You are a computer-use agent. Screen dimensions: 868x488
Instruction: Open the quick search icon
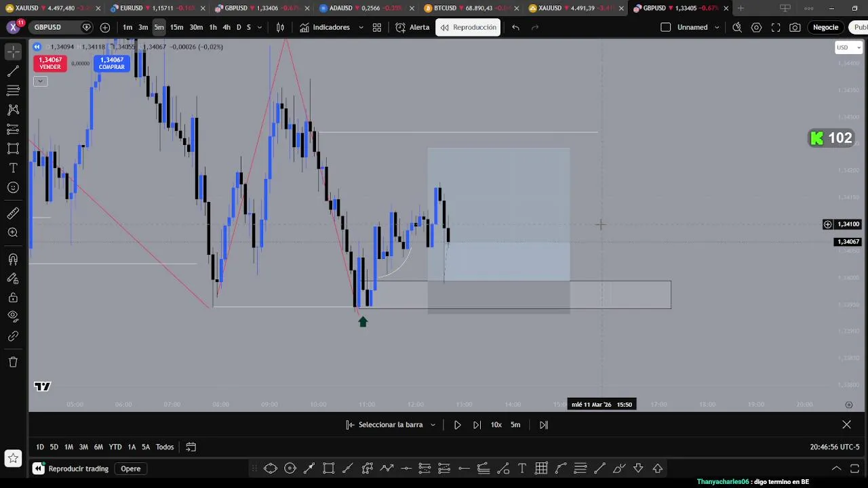[x=737, y=27]
